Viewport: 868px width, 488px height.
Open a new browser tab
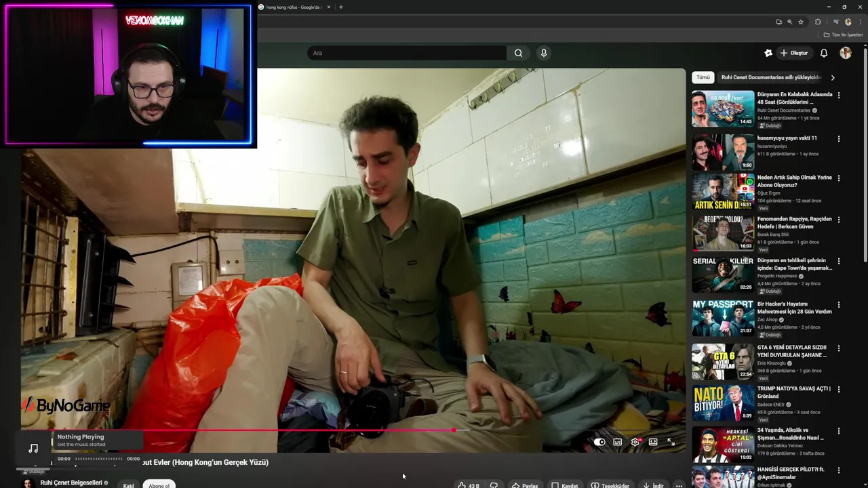(x=341, y=7)
